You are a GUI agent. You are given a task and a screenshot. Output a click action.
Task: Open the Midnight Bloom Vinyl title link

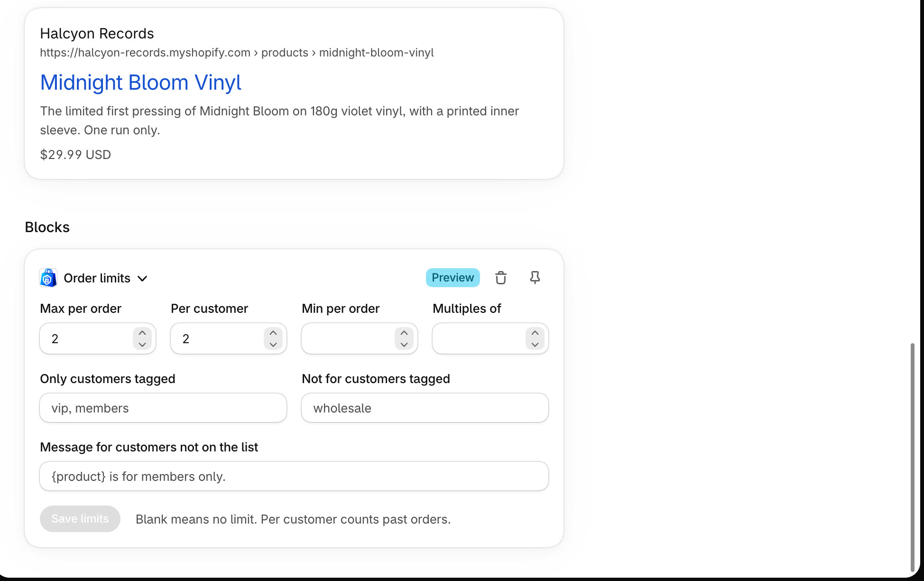click(141, 83)
